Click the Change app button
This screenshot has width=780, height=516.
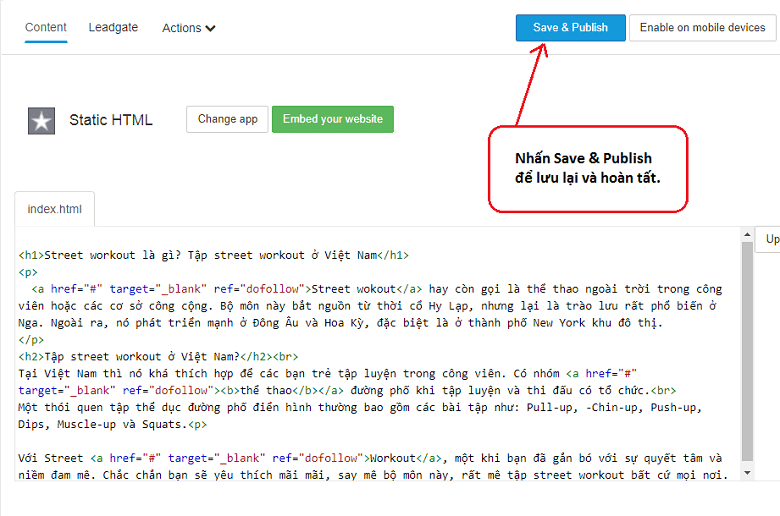coord(227,119)
